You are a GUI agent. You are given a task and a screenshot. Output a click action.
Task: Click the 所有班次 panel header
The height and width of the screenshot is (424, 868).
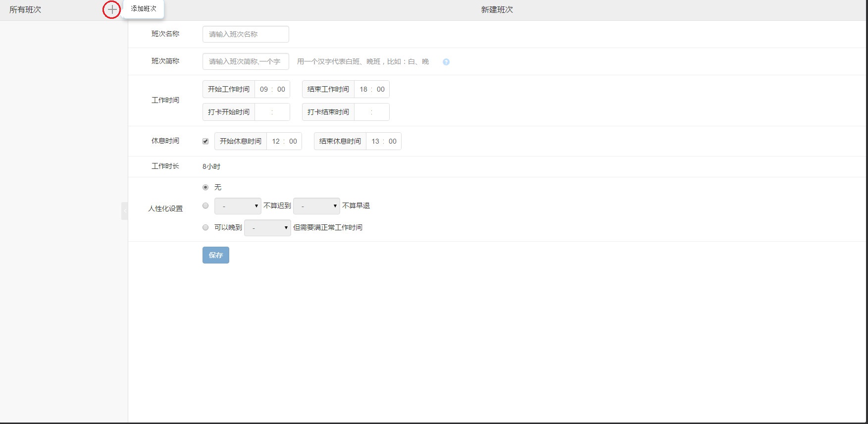click(x=25, y=10)
